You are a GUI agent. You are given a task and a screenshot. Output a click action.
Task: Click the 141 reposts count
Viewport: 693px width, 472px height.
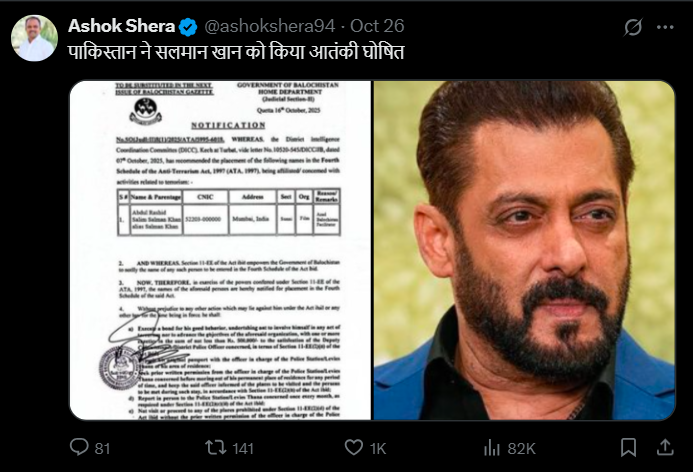tap(243, 449)
